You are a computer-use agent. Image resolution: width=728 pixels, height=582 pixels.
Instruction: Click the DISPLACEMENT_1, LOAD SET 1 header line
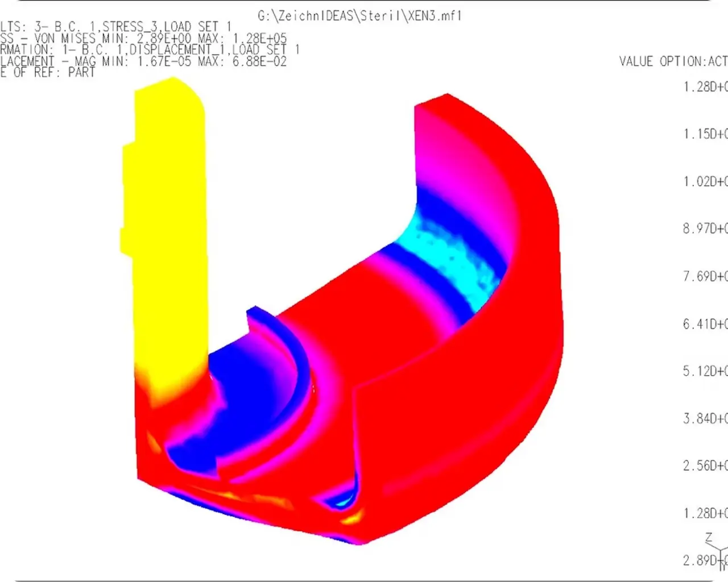click(x=149, y=50)
